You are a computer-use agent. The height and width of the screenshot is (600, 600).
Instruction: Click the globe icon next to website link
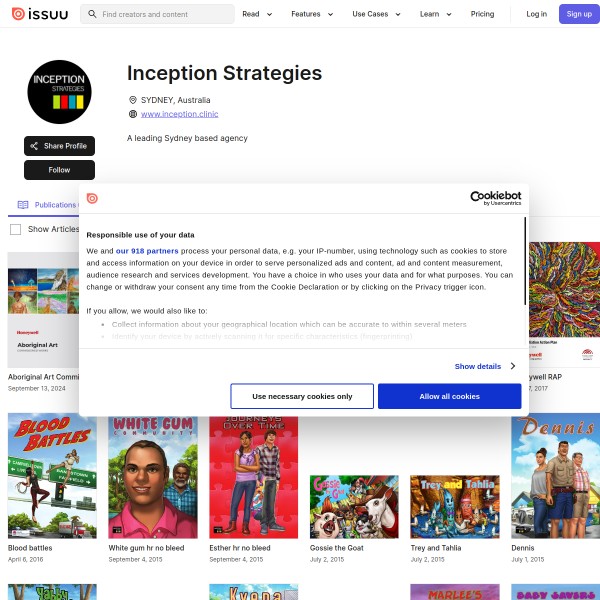click(x=133, y=114)
